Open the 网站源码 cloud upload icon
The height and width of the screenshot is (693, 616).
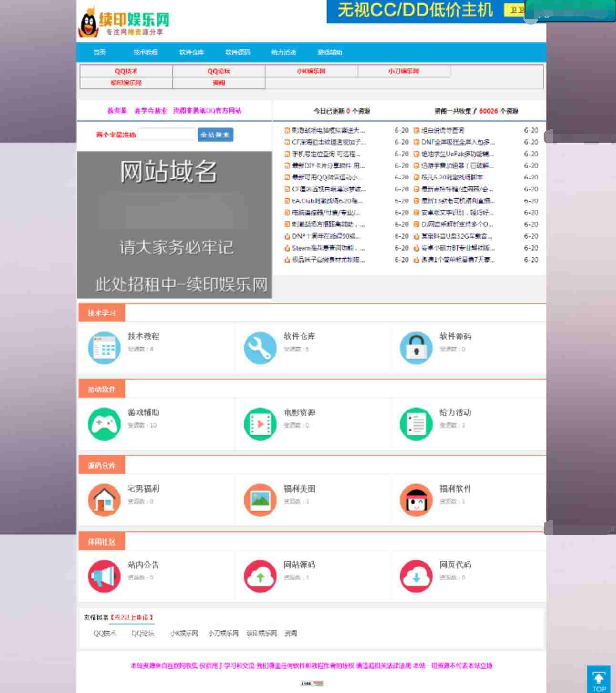click(x=260, y=576)
